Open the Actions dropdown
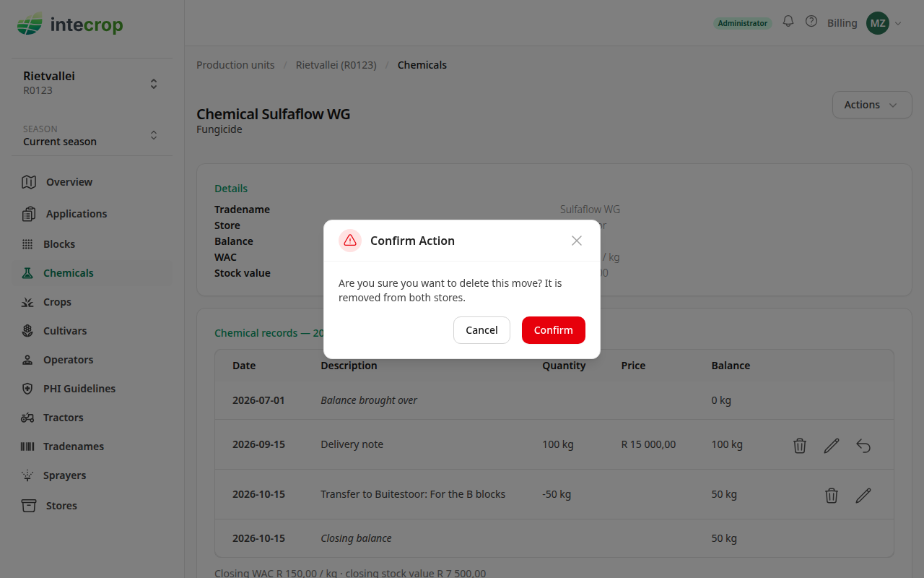Viewport: 924px width, 578px height. (872, 105)
